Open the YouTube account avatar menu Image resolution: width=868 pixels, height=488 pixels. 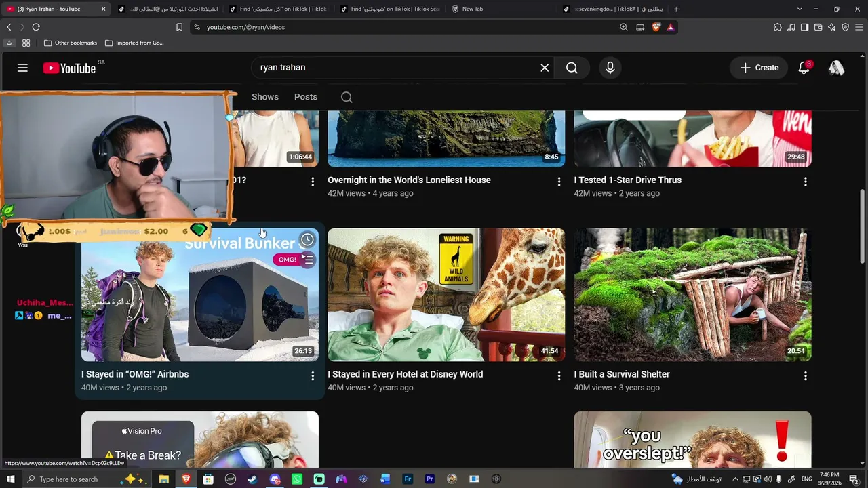(837, 68)
